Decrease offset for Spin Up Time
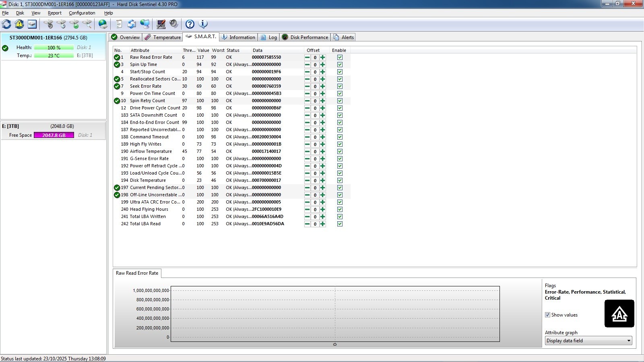 (308, 65)
